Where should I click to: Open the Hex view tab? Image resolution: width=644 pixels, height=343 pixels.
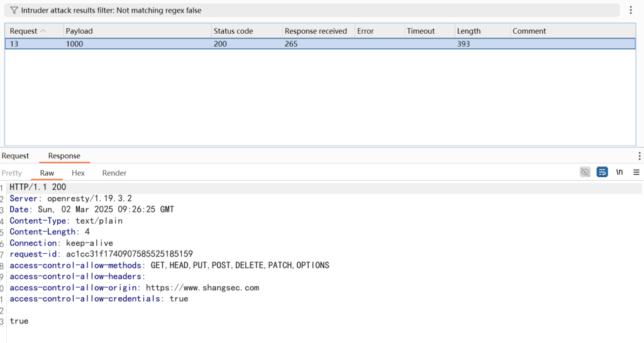(x=78, y=173)
